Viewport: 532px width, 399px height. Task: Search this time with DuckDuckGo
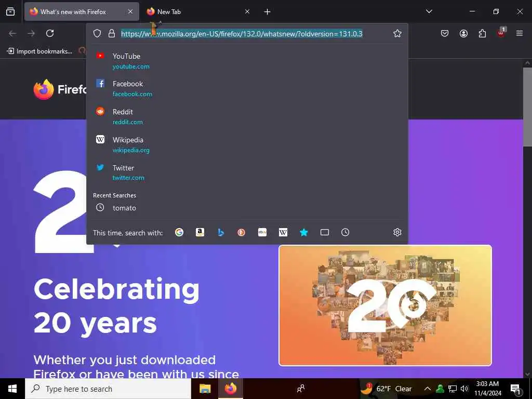pyautogui.click(x=241, y=232)
